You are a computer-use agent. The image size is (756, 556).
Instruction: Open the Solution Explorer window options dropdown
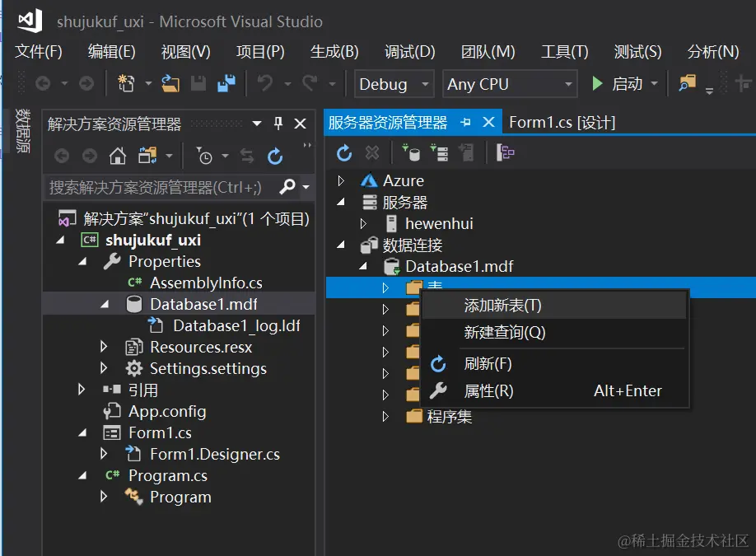click(257, 124)
